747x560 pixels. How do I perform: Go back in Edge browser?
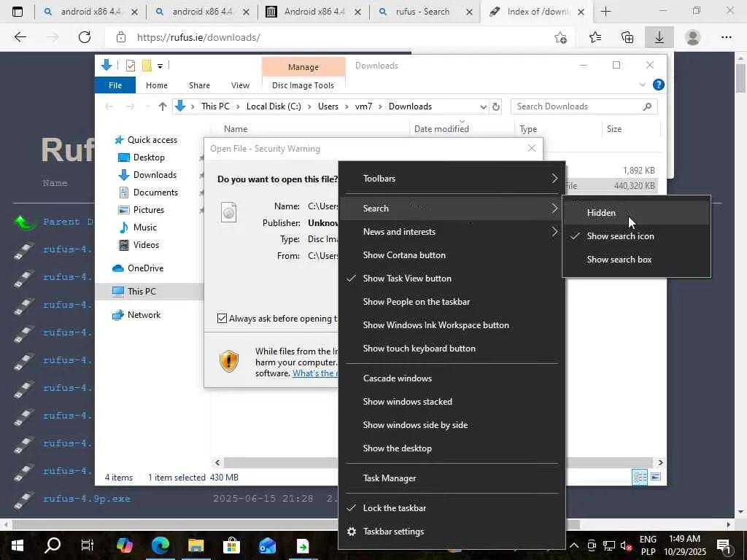point(20,37)
